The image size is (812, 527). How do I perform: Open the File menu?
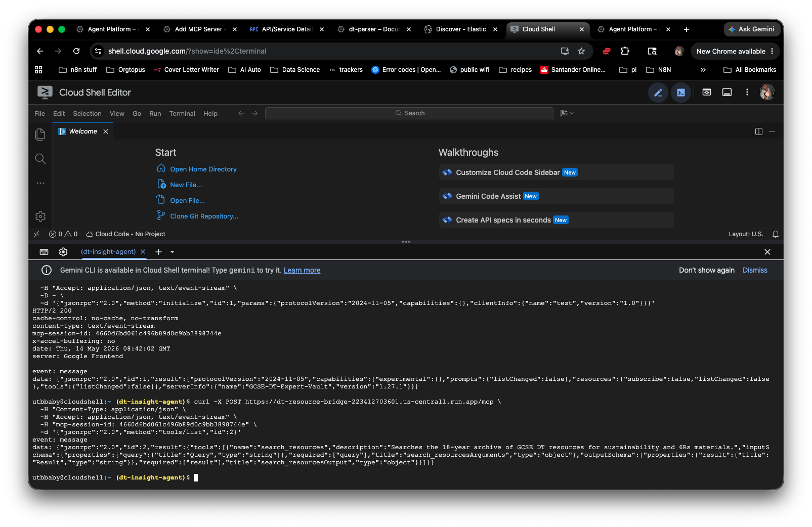click(39, 113)
